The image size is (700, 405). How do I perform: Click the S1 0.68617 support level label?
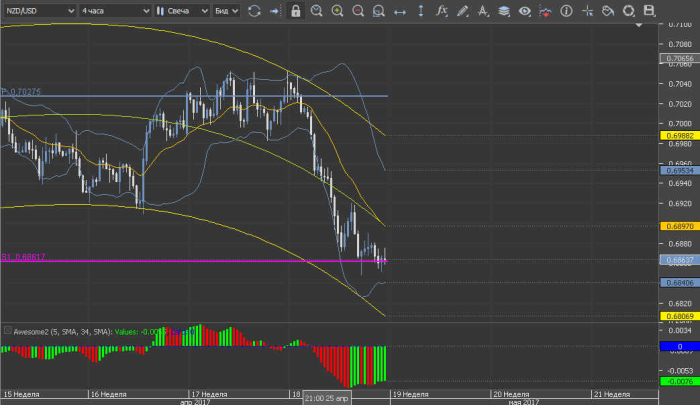[x=23, y=257]
